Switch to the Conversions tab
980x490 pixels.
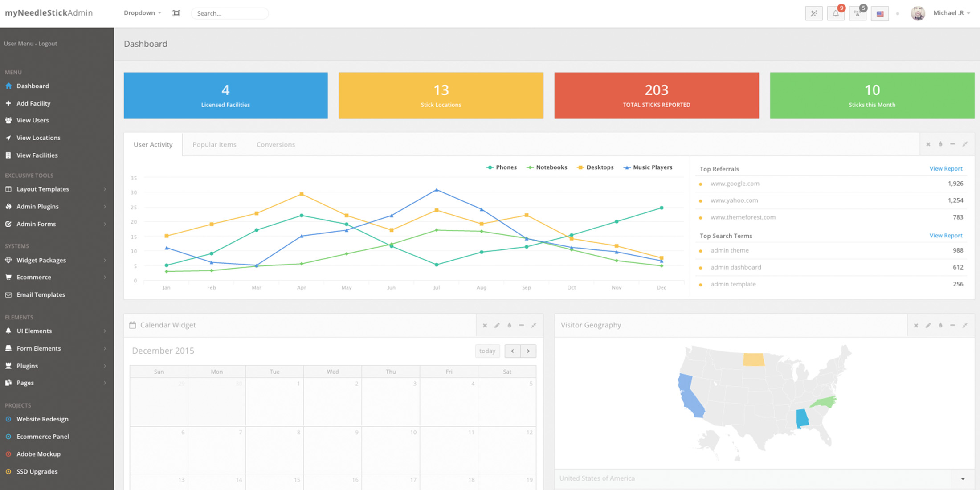pos(276,144)
